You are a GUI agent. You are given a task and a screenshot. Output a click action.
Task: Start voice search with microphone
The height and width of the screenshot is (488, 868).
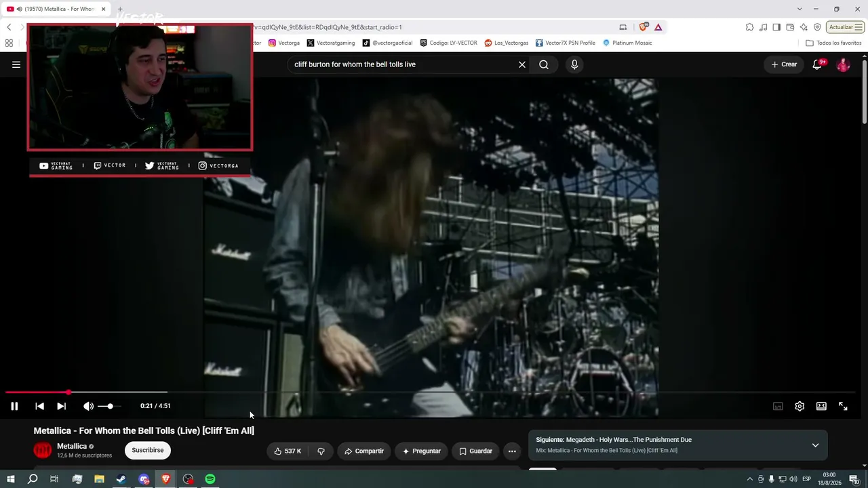tap(574, 64)
